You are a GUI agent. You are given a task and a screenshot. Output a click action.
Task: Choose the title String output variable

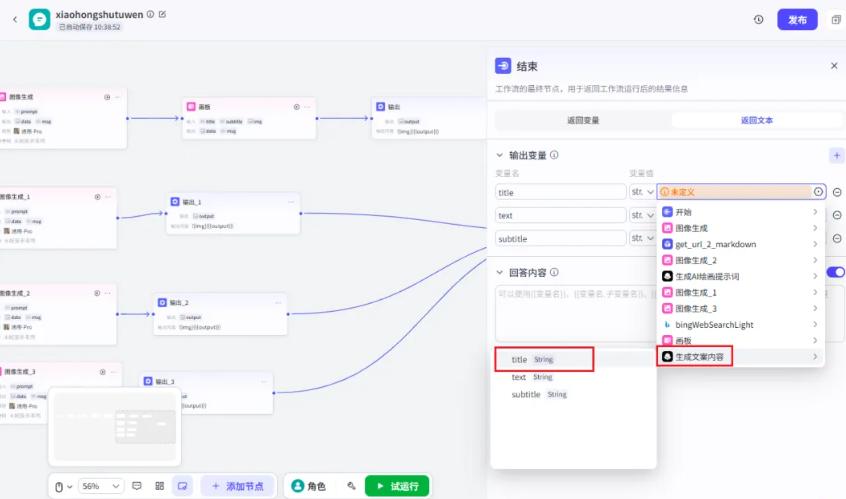(573, 359)
